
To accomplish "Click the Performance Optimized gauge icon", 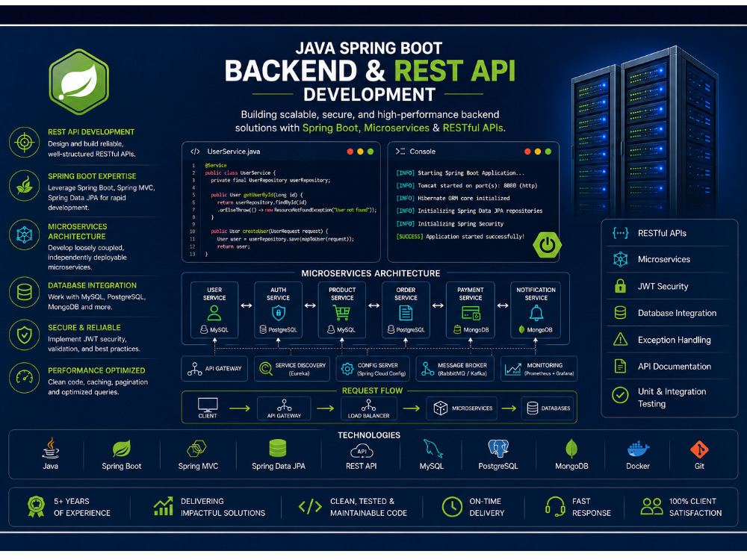I will (25, 378).
